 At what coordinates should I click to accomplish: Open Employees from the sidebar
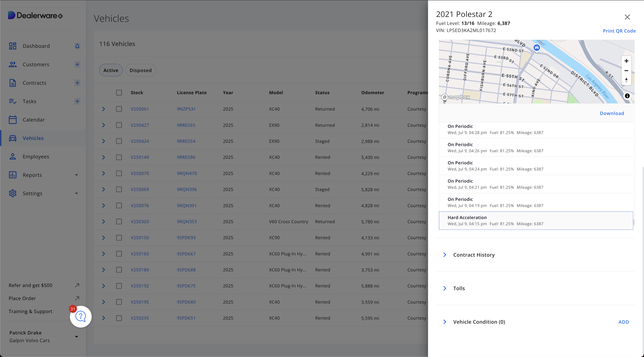point(36,157)
